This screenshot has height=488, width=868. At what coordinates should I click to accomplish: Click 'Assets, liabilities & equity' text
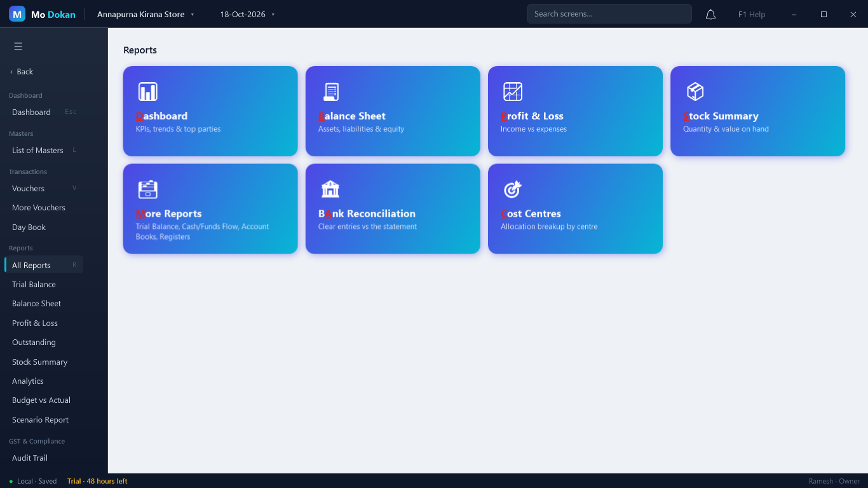pos(361,129)
